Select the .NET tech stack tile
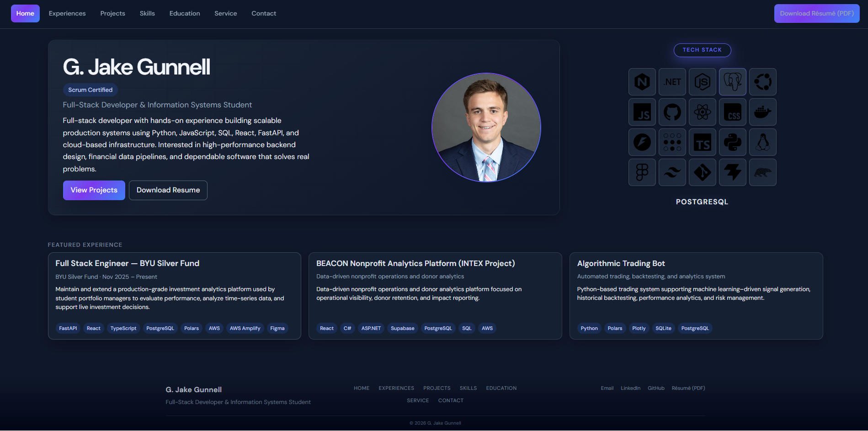The width and height of the screenshot is (868, 431). pyautogui.click(x=672, y=82)
